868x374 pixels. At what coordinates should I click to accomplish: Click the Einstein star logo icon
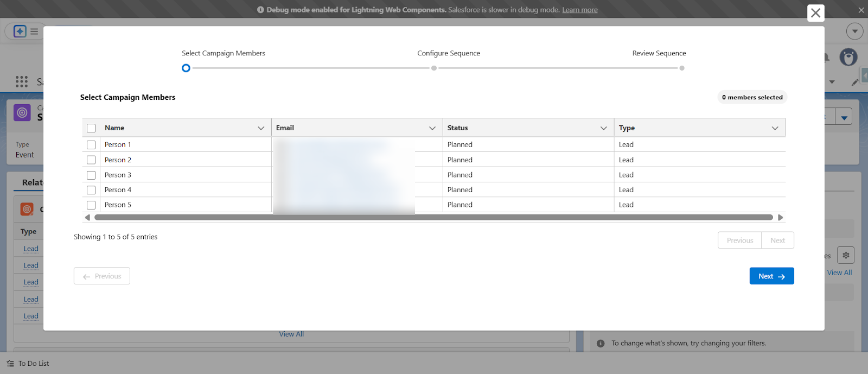pos(20,31)
